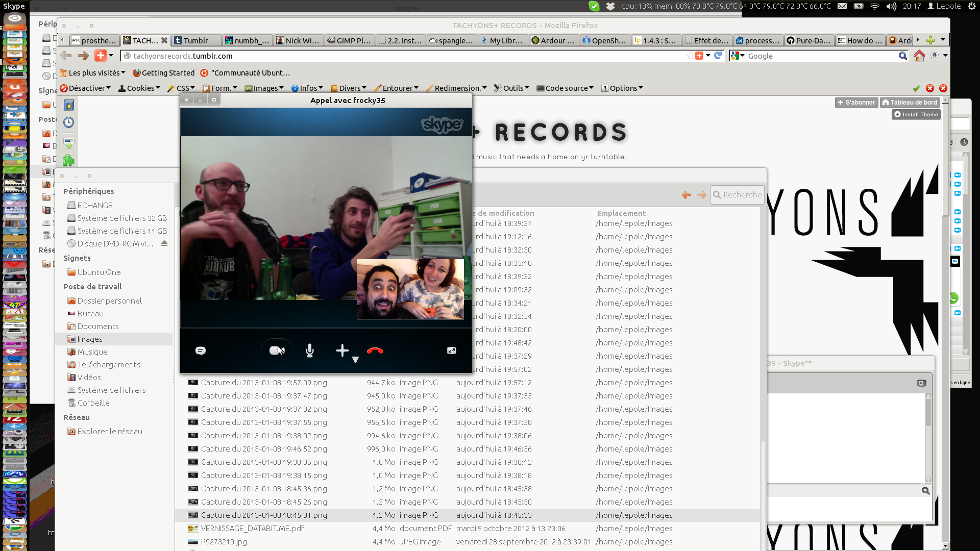The image size is (980, 551).
Task: Hang up the call with red phone
Action: click(375, 350)
